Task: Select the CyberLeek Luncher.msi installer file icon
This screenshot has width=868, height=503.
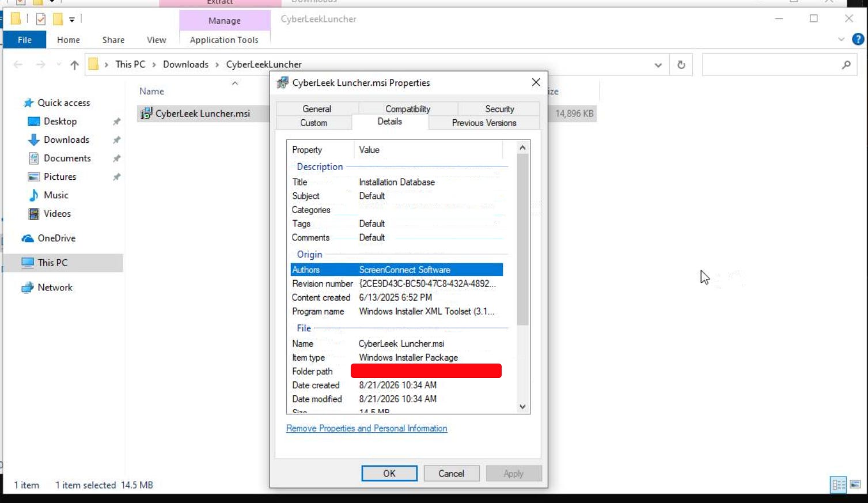Action: [146, 114]
